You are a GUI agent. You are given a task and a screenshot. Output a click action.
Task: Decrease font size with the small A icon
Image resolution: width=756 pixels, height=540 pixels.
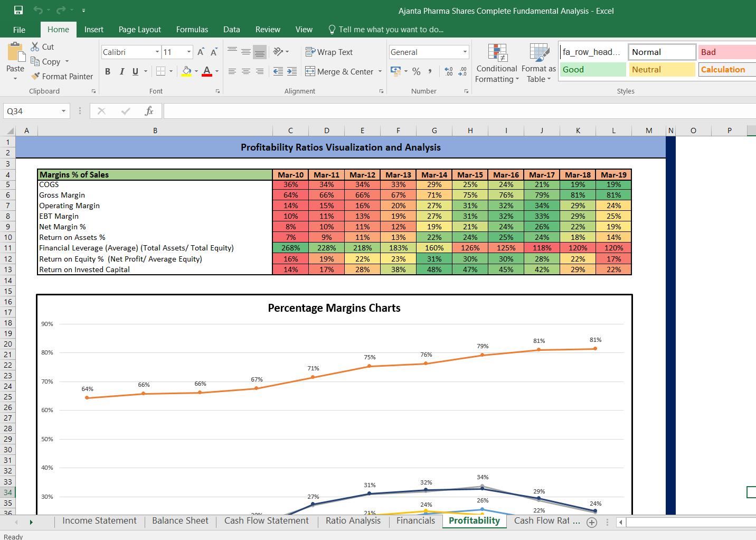click(214, 52)
